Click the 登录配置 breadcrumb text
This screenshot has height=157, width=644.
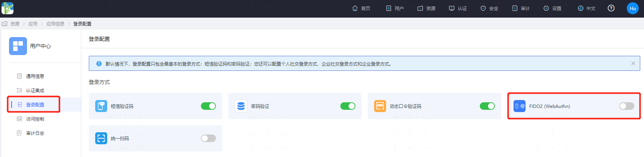[x=82, y=24]
